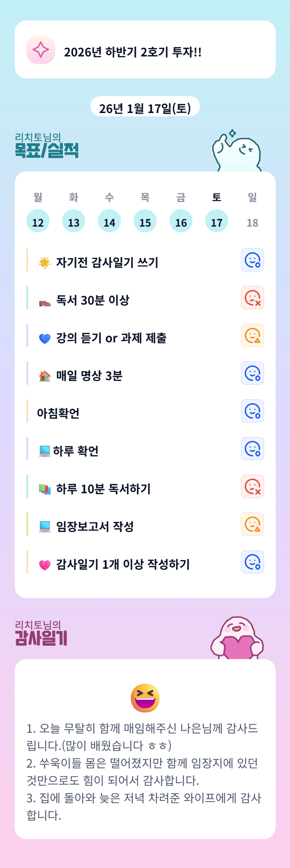Click failed face icon for 하루 10분 독서하기
Image resolution: width=290 pixels, height=868 pixels.
pos(252,486)
